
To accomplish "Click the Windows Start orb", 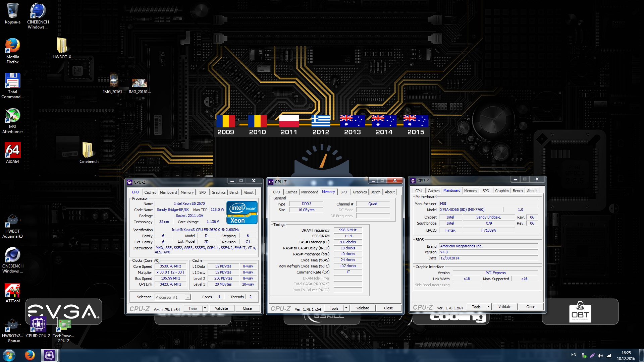I will [9, 355].
